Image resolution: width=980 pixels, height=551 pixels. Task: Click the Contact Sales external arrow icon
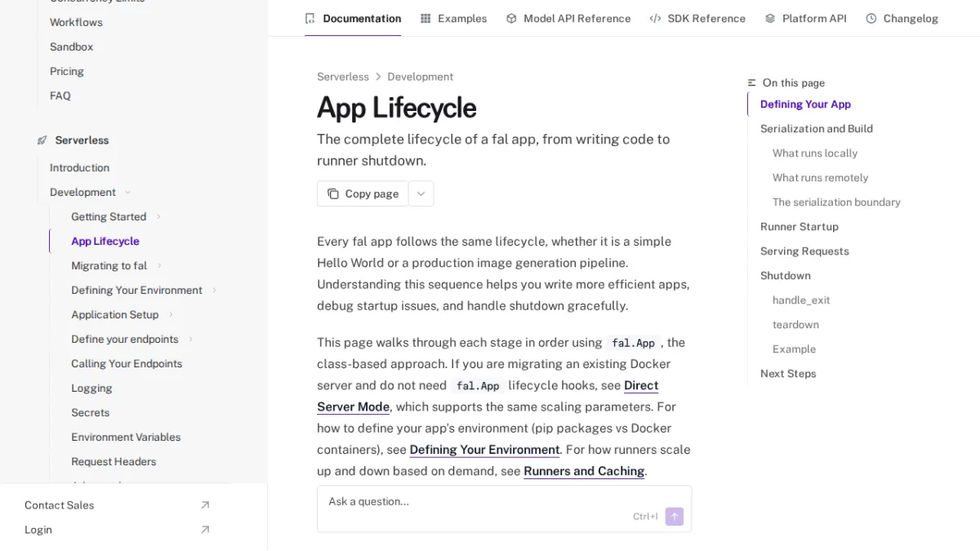point(205,505)
